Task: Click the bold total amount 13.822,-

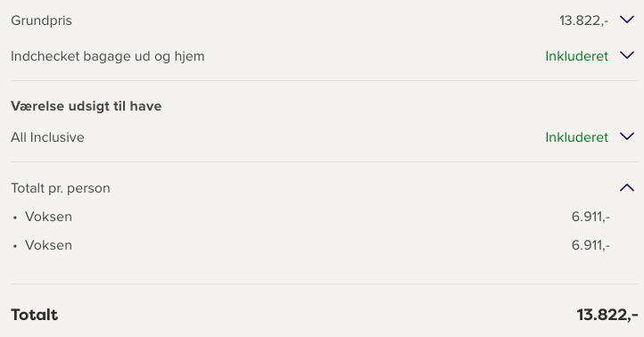Action: tap(607, 315)
